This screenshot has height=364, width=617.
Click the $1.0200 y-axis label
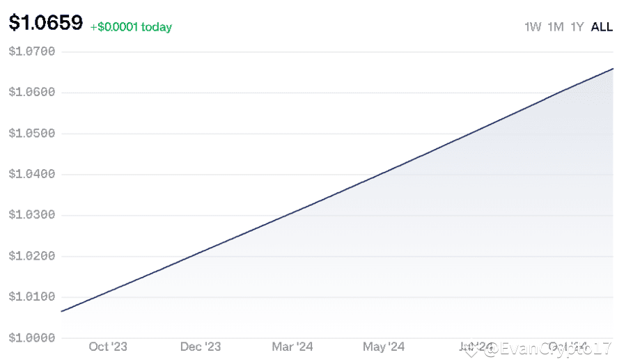[x=31, y=256]
